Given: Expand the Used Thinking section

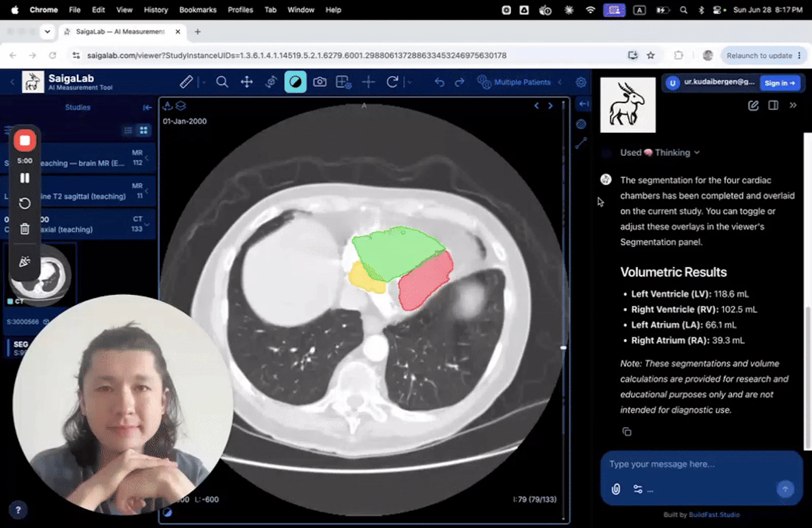Looking at the screenshot, I should tap(660, 153).
